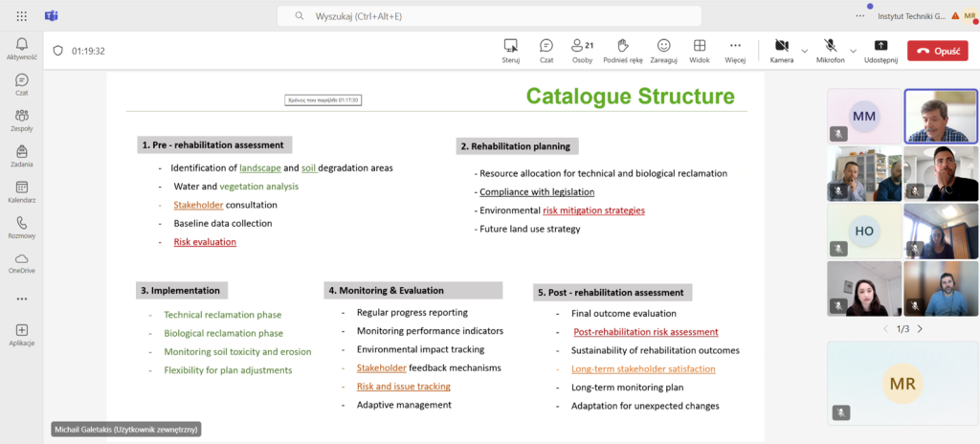Viewport: 980px width, 444px height.
Task: Click '3. Implementation' heading
Action: (182, 290)
